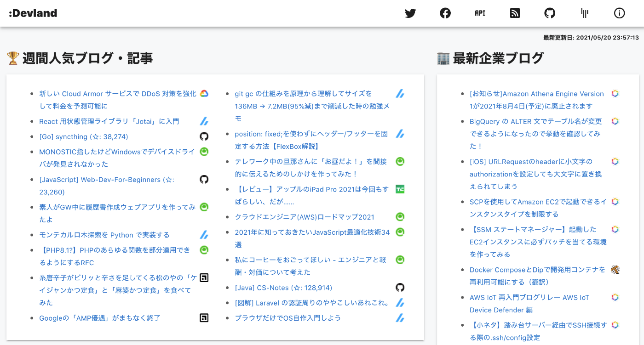The image size is (644, 345).
Task: Click the blog icon beside SCP EC2 article
Action: [x=615, y=202]
